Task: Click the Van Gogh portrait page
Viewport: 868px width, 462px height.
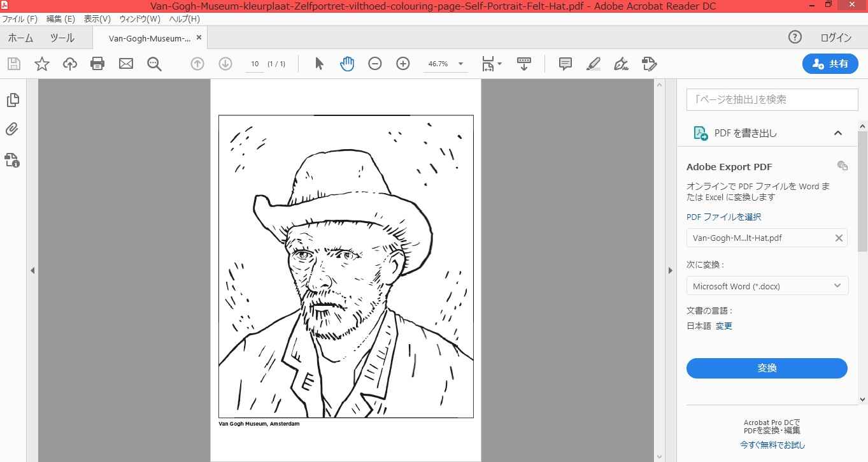Action: tap(346, 266)
